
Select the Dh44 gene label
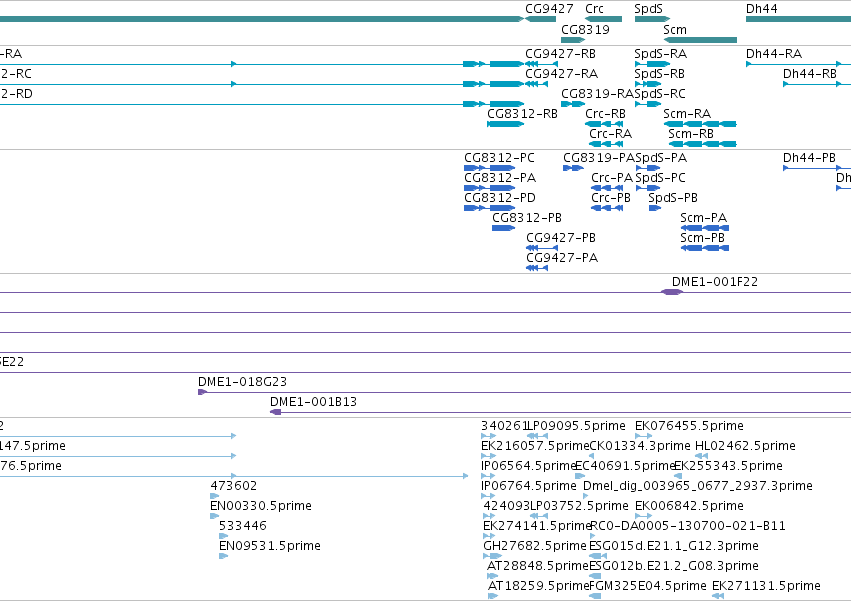pos(761,9)
